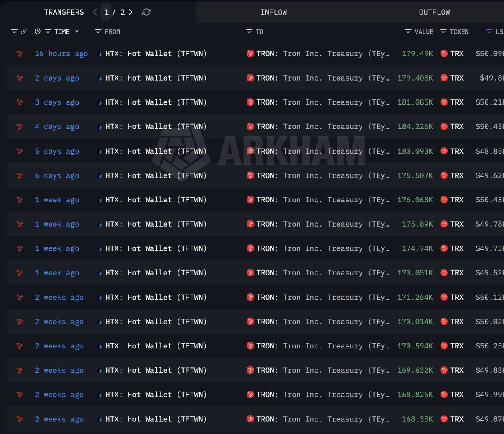Click the value '184.226K'

click(415, 127)
